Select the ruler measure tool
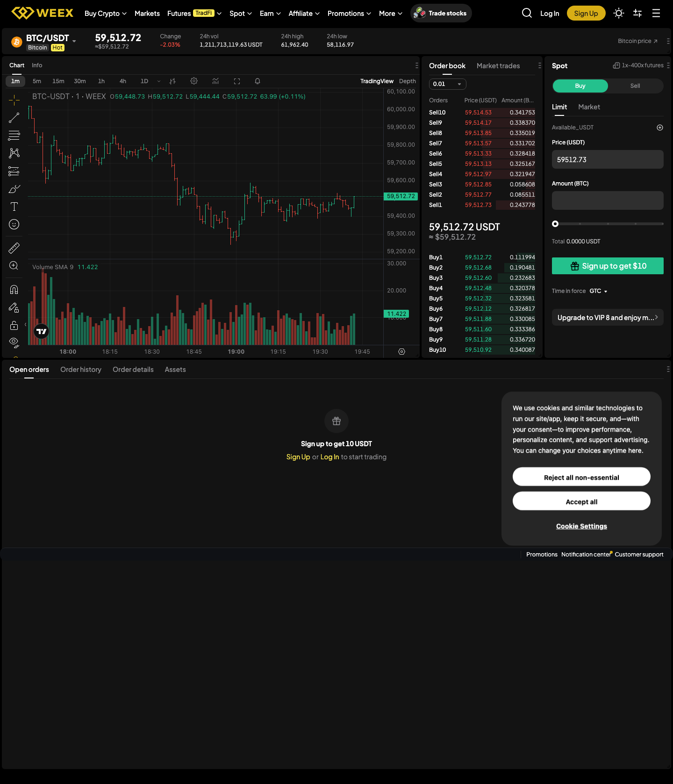This screenshot has height=784, width=673. pos(14,248)
